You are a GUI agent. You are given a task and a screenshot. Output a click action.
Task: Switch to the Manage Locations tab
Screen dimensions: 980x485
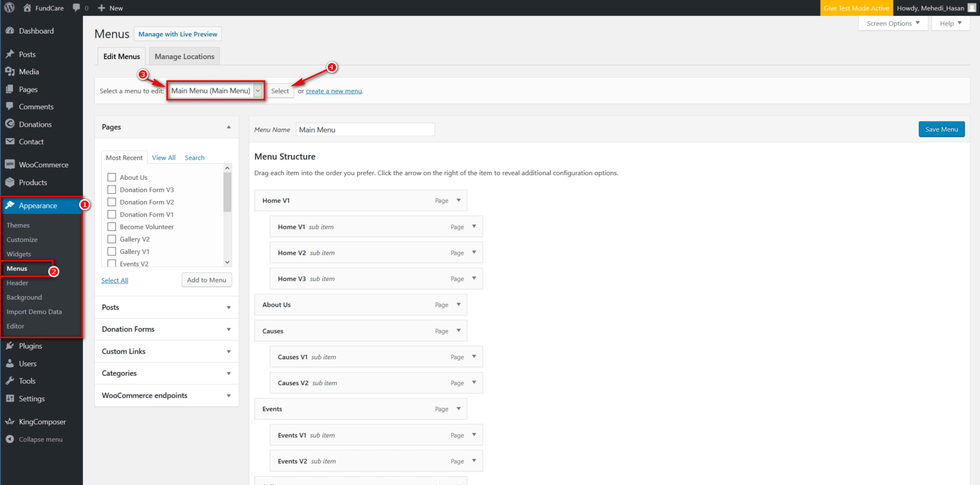[184, 57]
